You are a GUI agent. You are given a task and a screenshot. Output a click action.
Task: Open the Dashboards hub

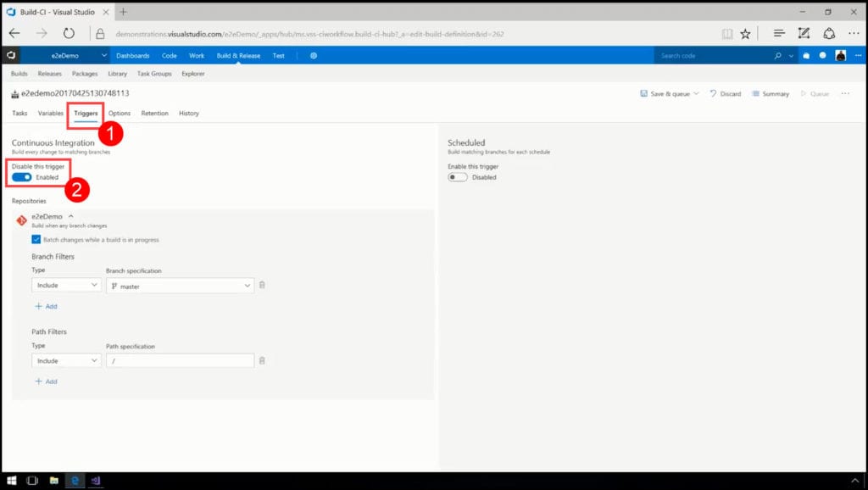[x=133, y=55]
